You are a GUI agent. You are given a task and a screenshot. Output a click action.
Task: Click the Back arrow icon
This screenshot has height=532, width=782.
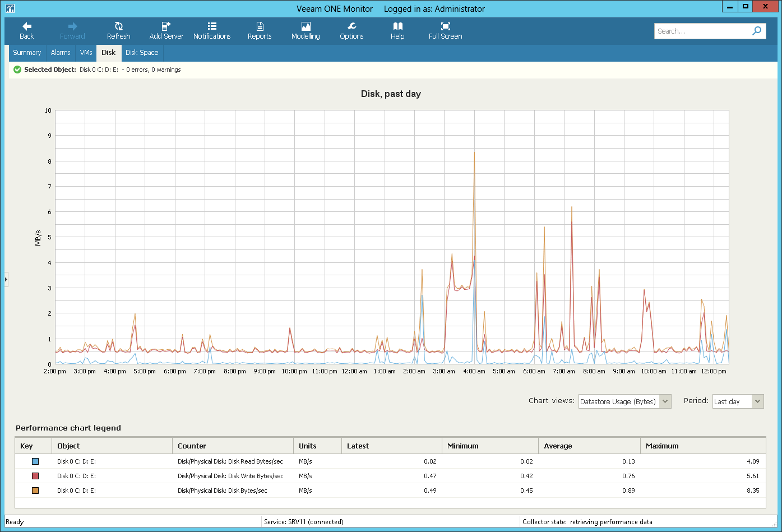point(27,26)
